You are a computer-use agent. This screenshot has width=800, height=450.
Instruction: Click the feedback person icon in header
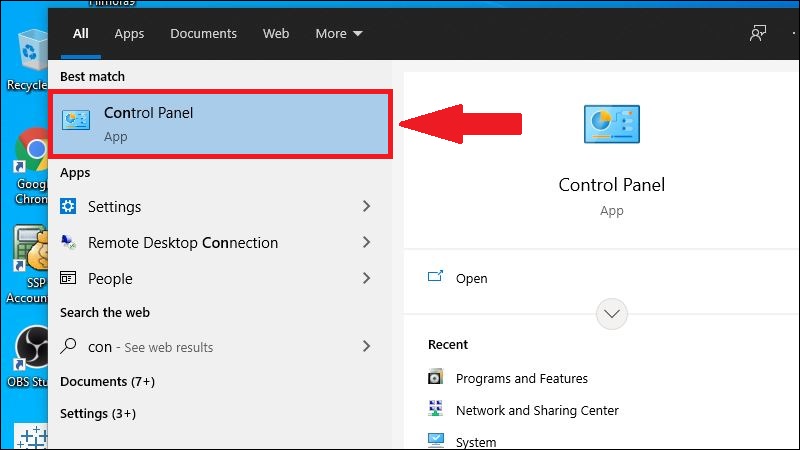(758, 33)
